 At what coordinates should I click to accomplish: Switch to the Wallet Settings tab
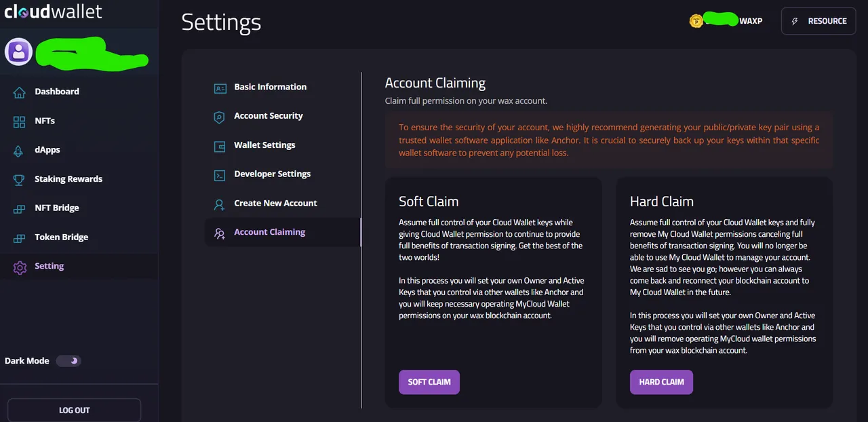(x=264, y=145)
